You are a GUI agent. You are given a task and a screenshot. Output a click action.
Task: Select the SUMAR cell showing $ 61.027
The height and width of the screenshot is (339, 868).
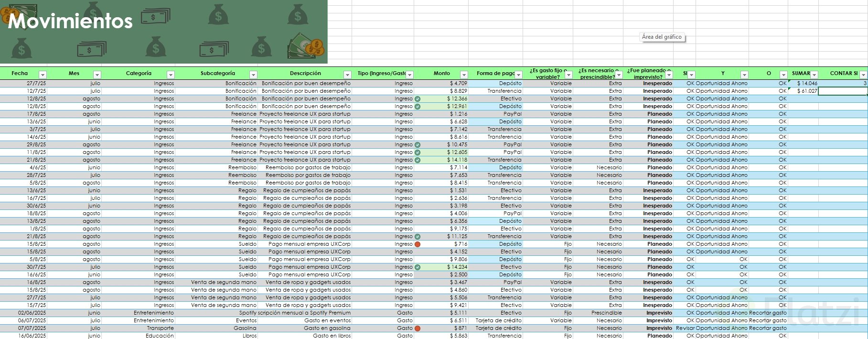[x=803, y=91]
